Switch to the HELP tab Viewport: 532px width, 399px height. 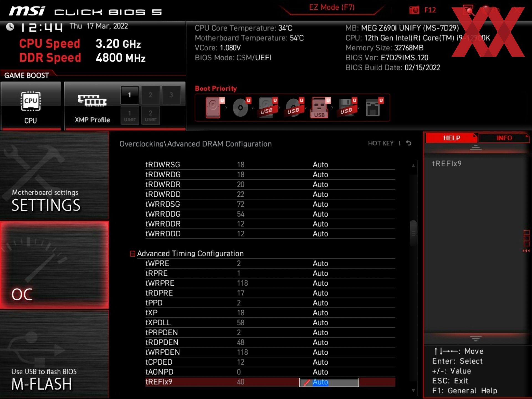451,138
